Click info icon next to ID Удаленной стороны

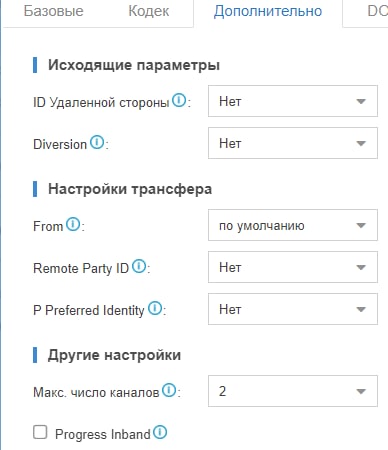point(179,100)
